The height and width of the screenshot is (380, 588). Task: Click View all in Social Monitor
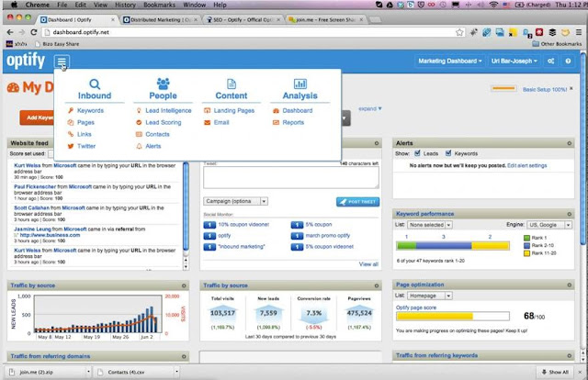pyautogui.click(x=368, y=264)
